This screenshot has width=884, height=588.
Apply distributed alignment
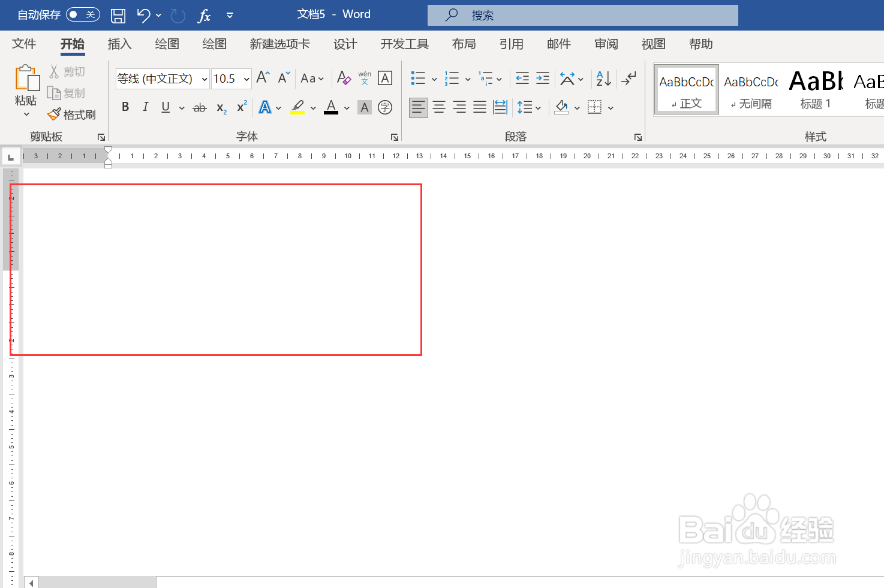(500, 107)
